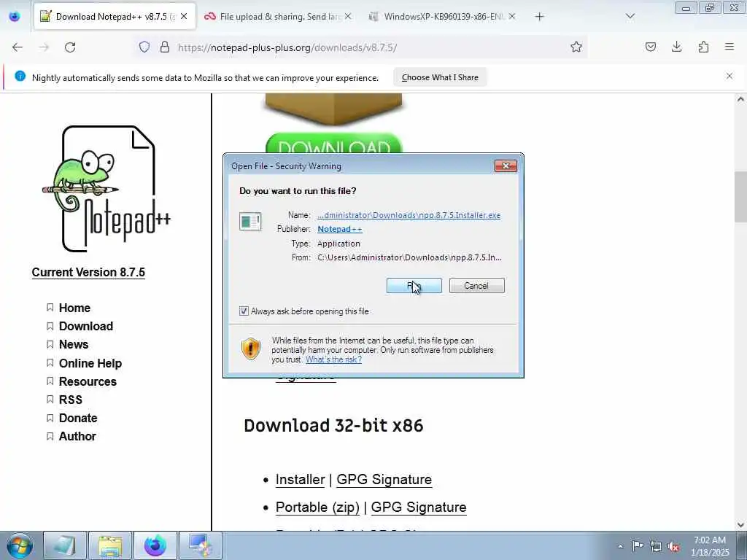Open Resources in sidebar
747x560 pixels.
pyautogui.click(x=88, y=381)
